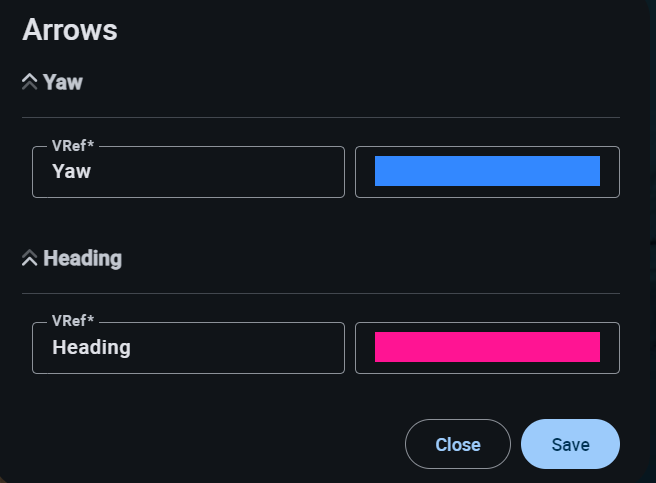Collapse the Heading section chevron

(x=29, y=258)
